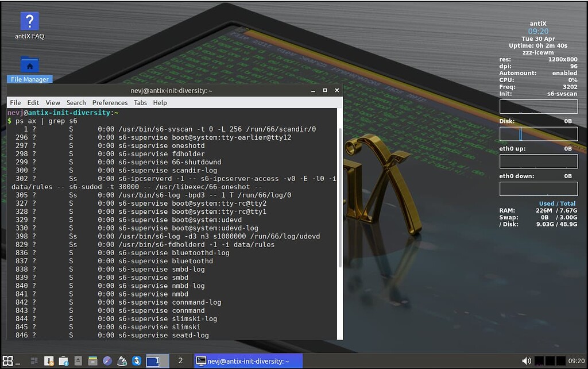Viewport: 588px width, 369px height.
Task: Open the package installer icon in the taskbar
Action: (48, 361)
